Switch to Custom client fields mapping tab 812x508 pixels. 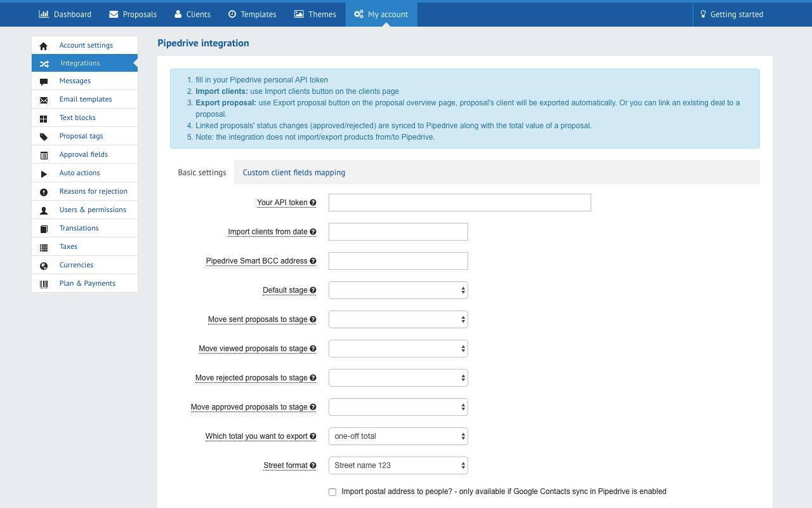coord(294,172)
